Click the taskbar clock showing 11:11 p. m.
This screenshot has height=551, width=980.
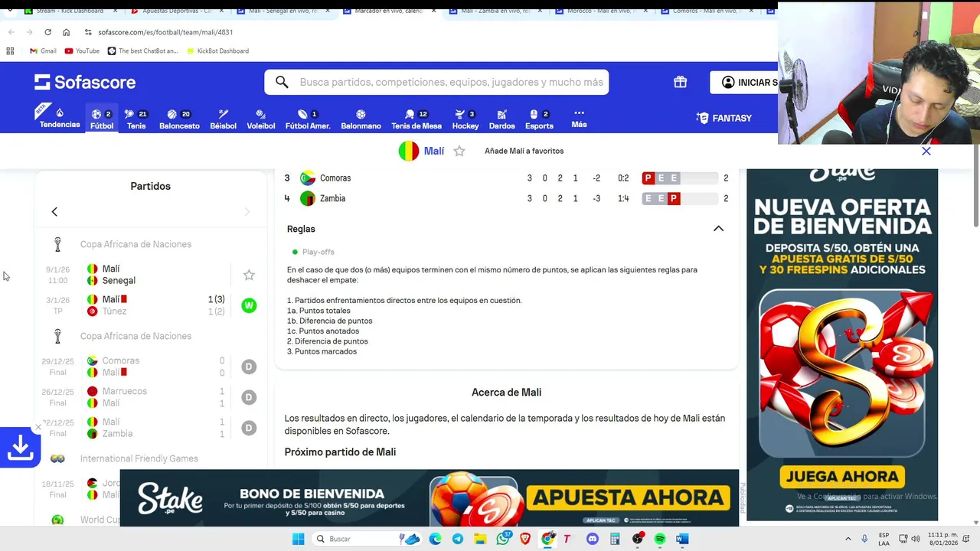942,539
